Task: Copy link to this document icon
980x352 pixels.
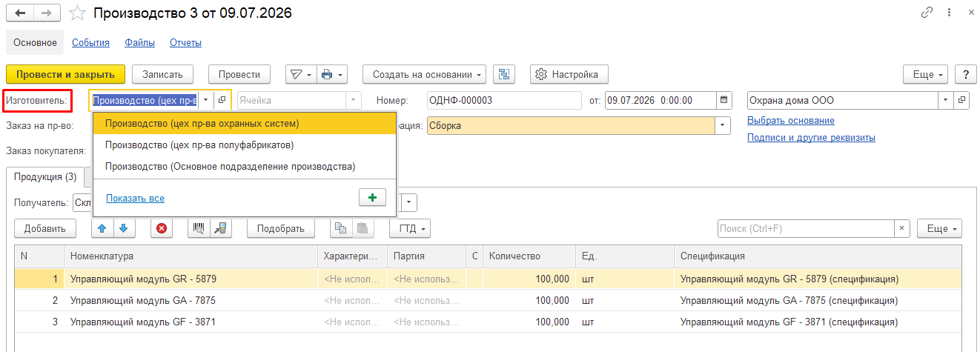Action: tap(927, 13)
